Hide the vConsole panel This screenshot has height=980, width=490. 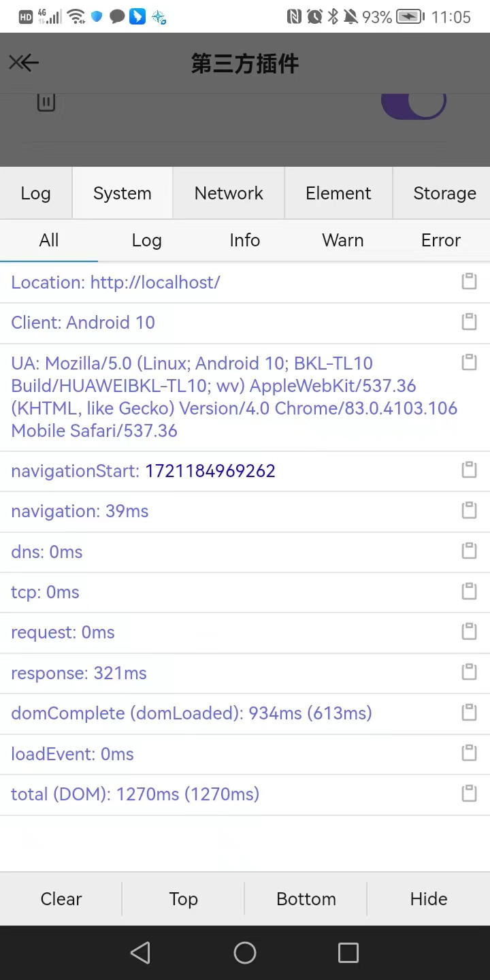429,899
